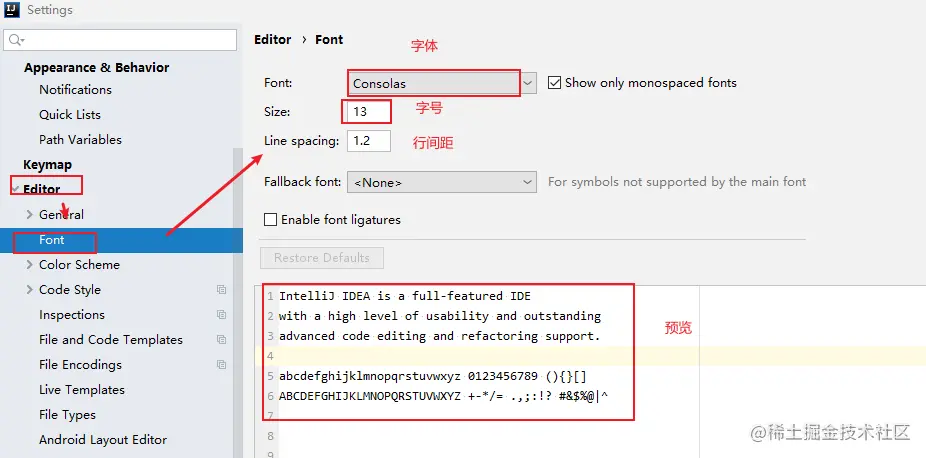
Task: Open Path Variables settings page
Action: pos(80,140)
